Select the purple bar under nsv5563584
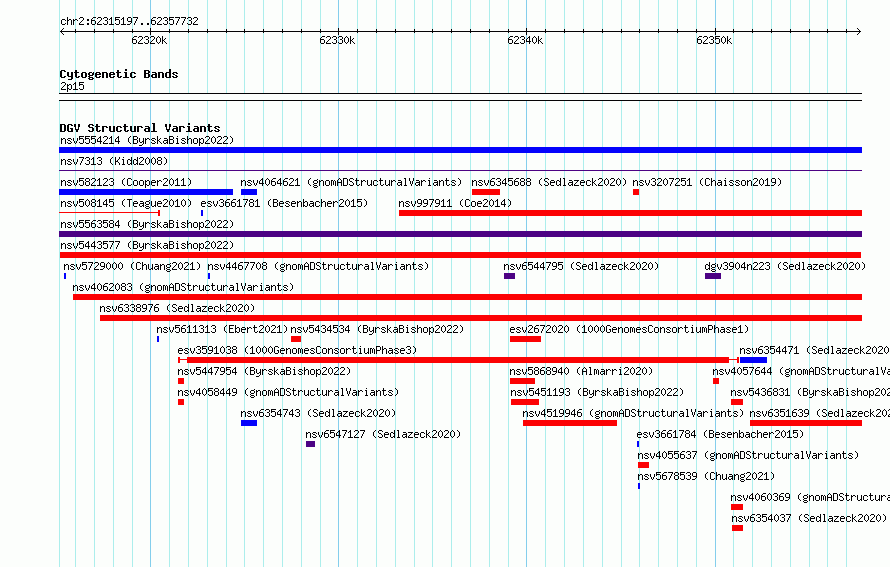 460,234
